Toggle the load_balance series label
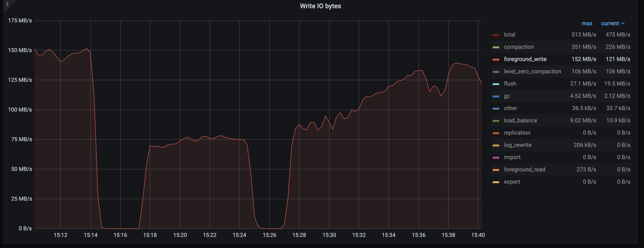Image resolution: width=644 pixels, height=248 pixels. point(520,120)
